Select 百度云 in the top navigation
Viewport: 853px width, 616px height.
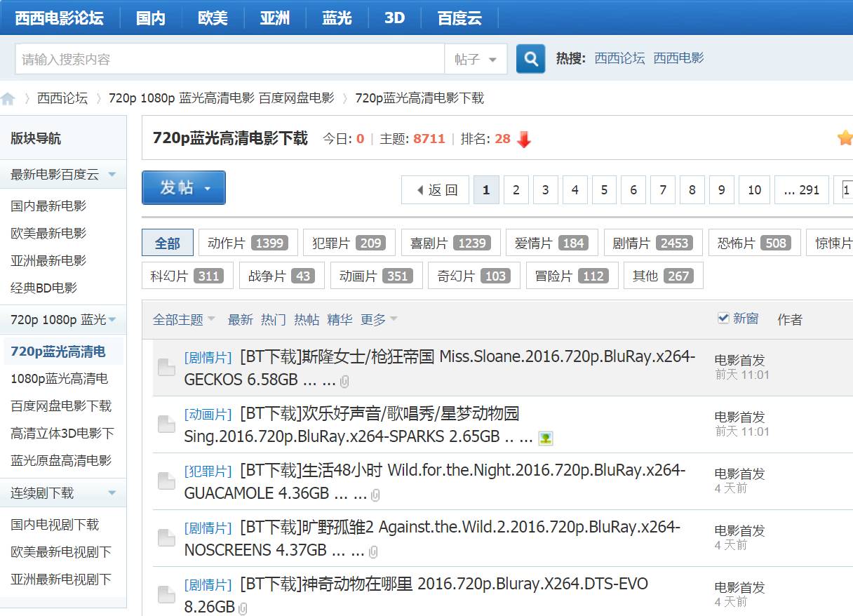pos(459,18)
